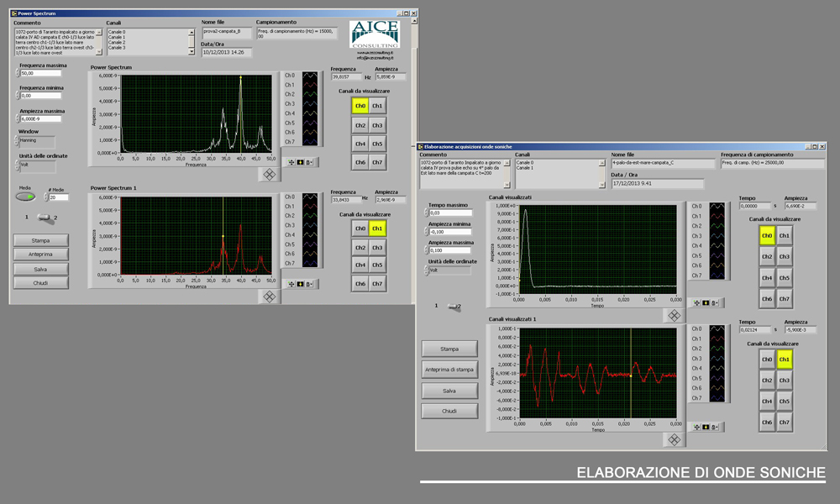Select the zoom tool under the Power Spectrum 1 graph
Screen dimensions: 840x504
[x=300, y=284]
